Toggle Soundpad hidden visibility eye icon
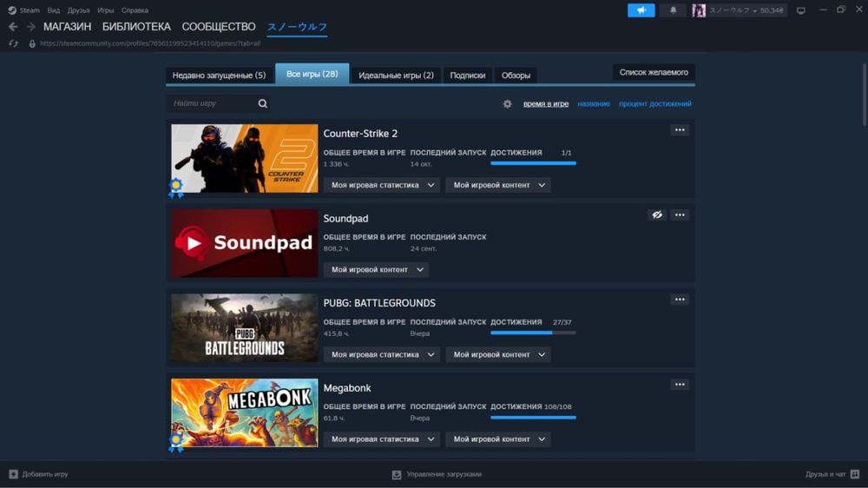868x488 pixels. [x=657, y=215]
